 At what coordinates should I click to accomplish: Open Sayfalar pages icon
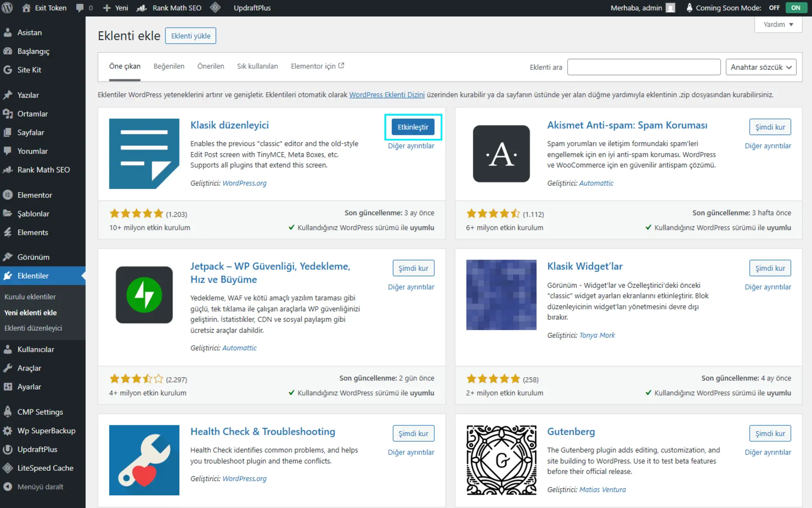coord(8,132)
